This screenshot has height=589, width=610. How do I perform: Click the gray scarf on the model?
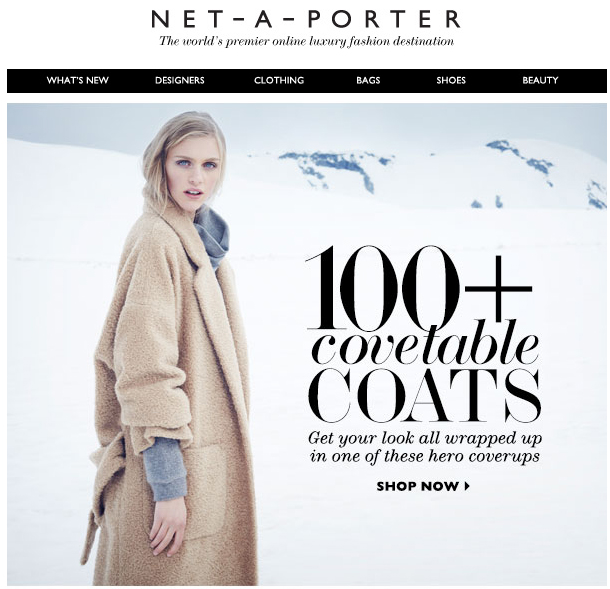coord(212,237)
